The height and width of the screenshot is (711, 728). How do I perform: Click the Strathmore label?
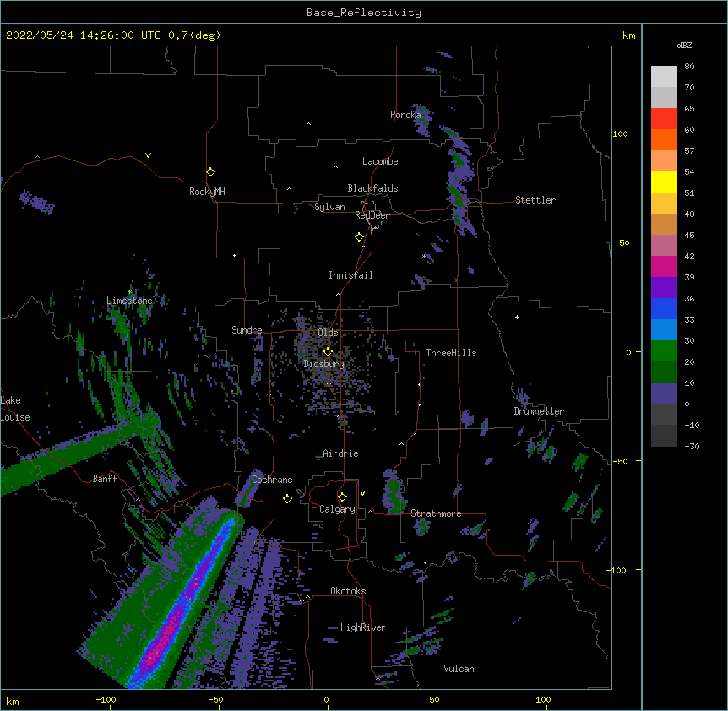coord(436,513)
